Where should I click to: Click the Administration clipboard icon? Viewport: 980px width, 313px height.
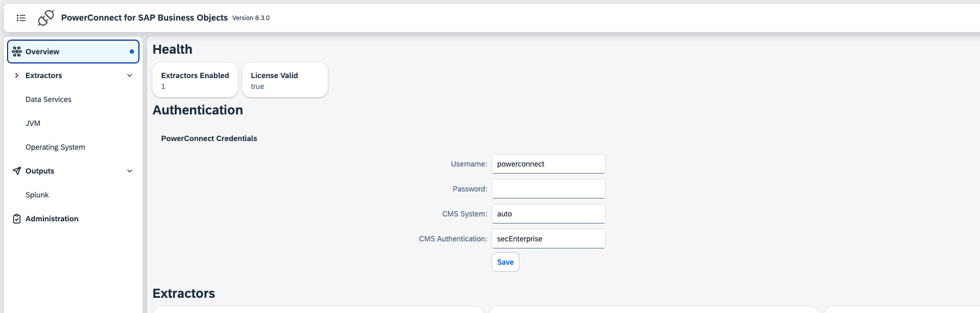click(17, 219)
